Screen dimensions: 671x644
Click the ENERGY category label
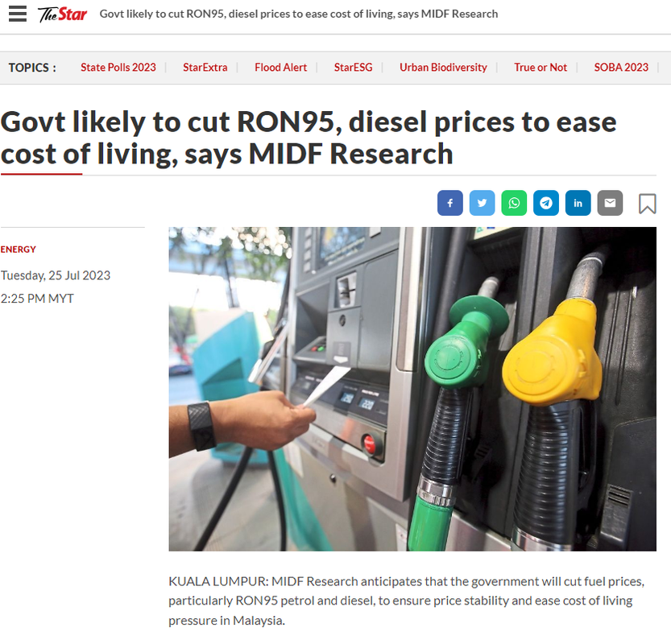tap(18, 250)
